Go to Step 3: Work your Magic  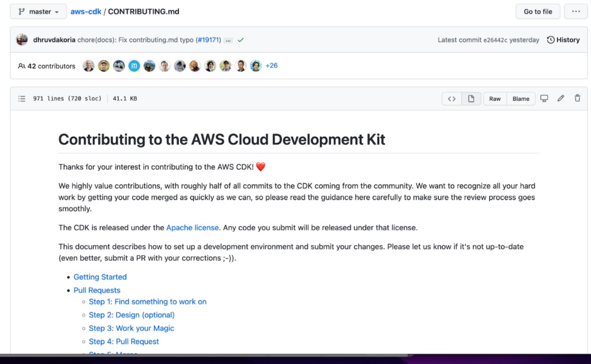coord(131,328)
